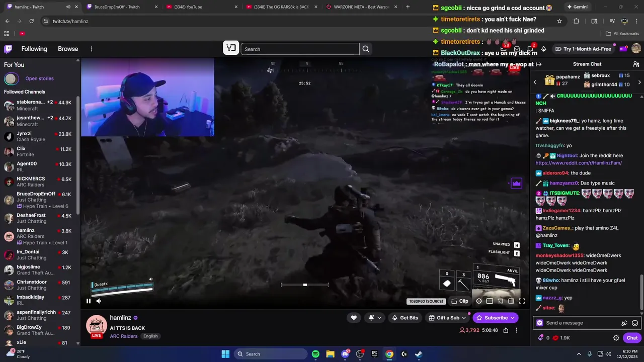Reload the page
This screenshot has width=644, height=362.
(x=31, y=21)
